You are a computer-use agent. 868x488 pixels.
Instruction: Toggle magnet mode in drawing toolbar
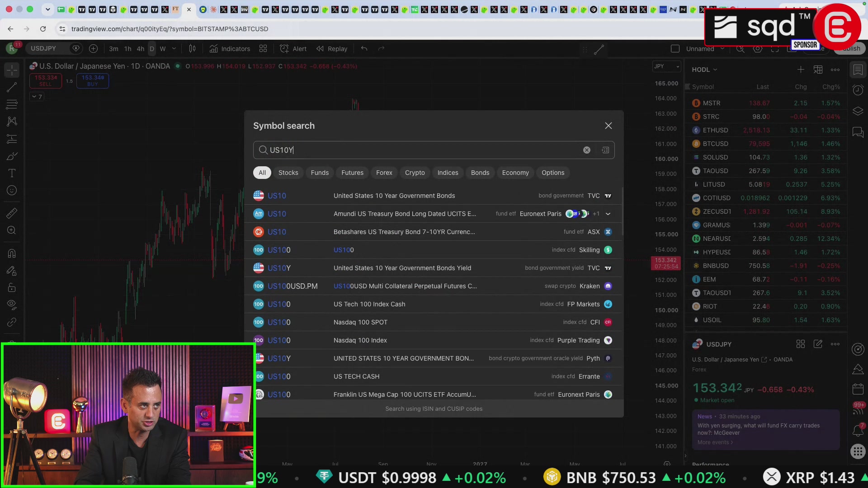(x=12, y=253)
